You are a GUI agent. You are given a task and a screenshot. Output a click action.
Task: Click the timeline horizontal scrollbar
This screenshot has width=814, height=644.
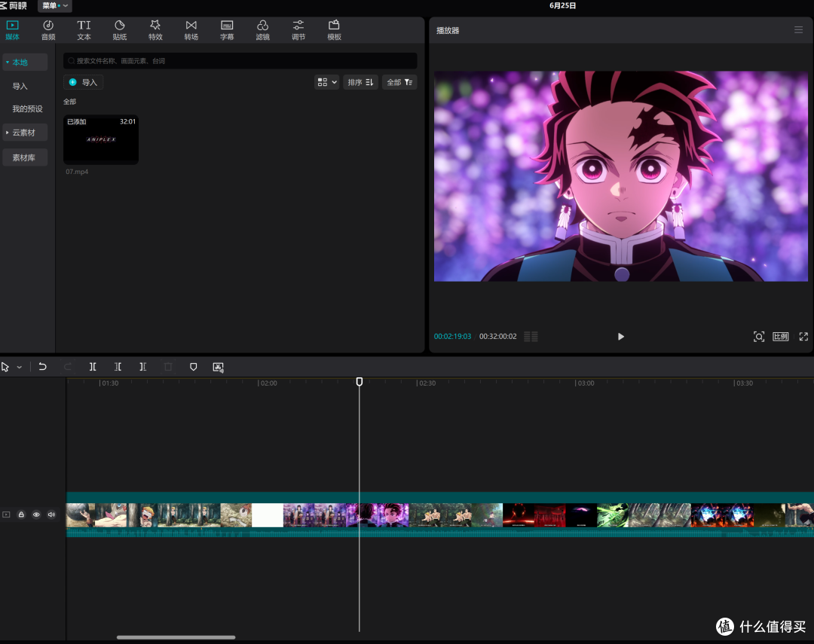tap(176, 637)
